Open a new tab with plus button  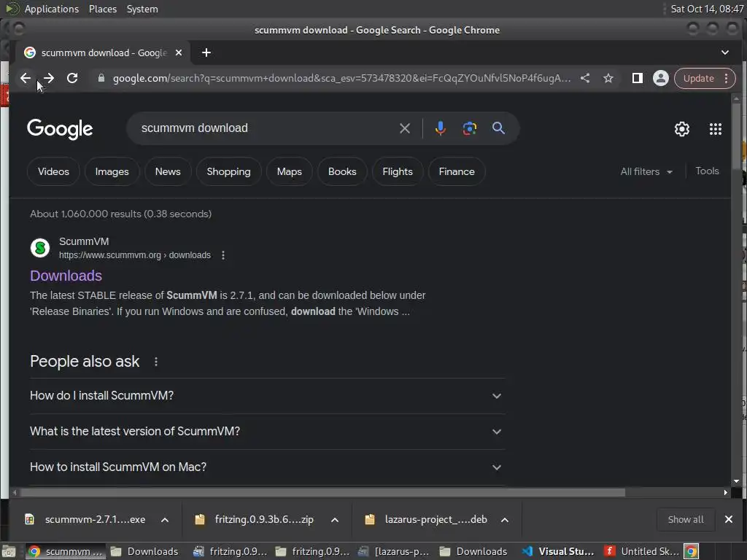click(206, 52)
